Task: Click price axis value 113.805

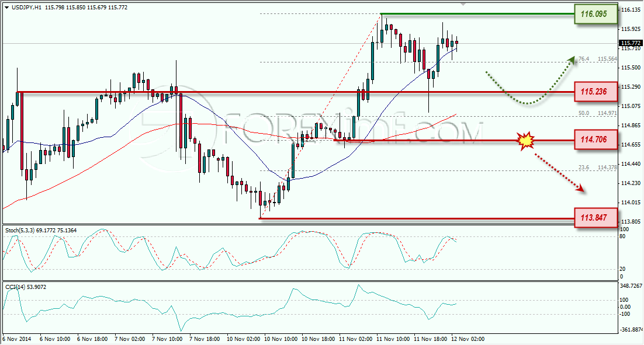Action: [x=631, y=222]
